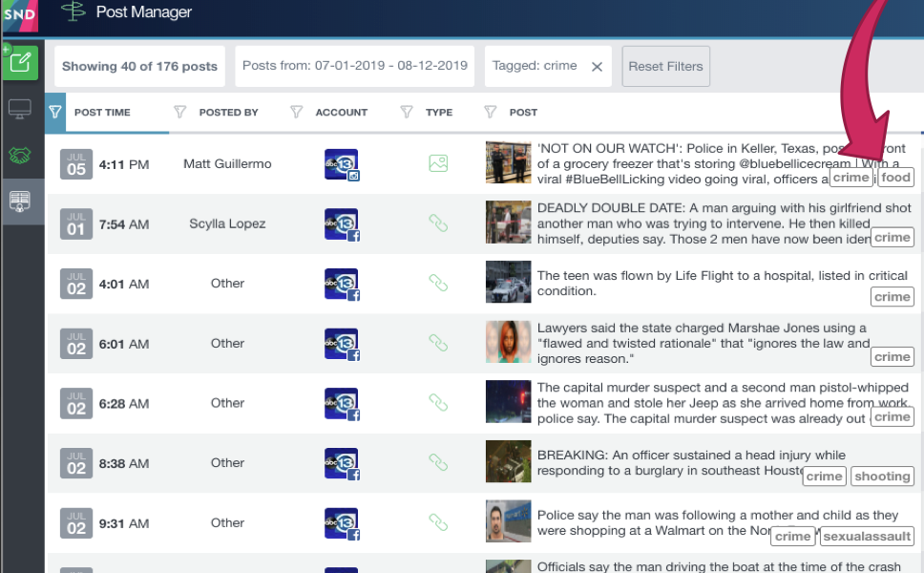The height and width of the screenshot is (573, 924).
Task: Click the JUL 01 date badge
Action: pos(76,224)
